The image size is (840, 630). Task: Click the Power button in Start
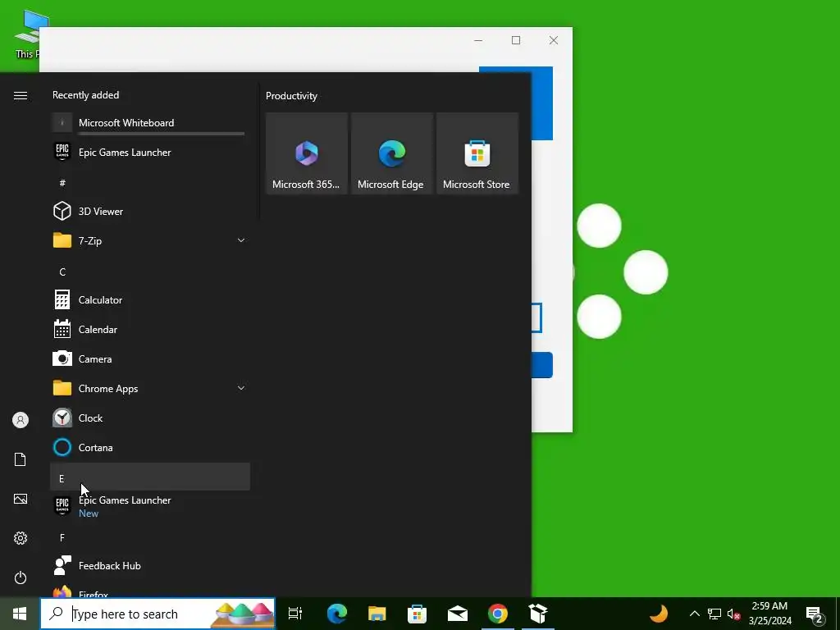[21, 577]
